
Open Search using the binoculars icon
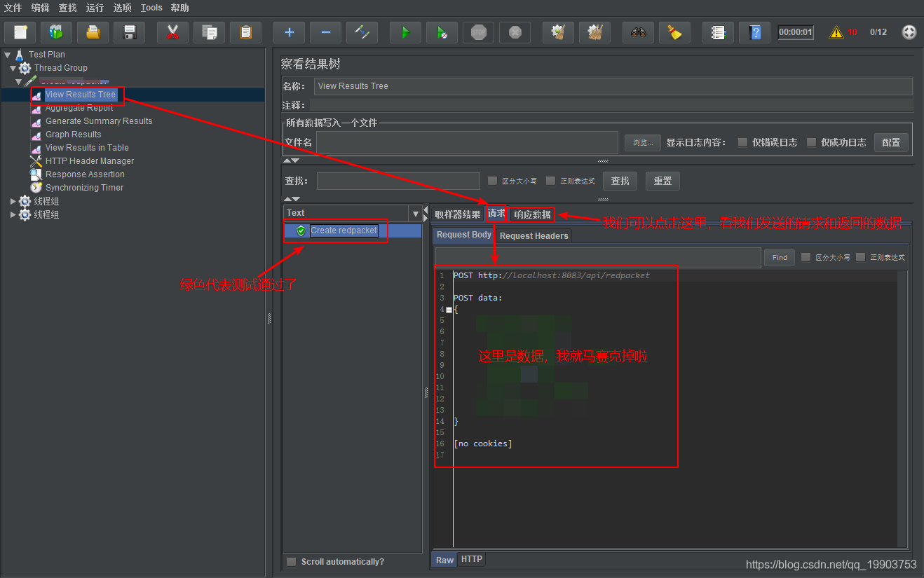click(638, 32)
